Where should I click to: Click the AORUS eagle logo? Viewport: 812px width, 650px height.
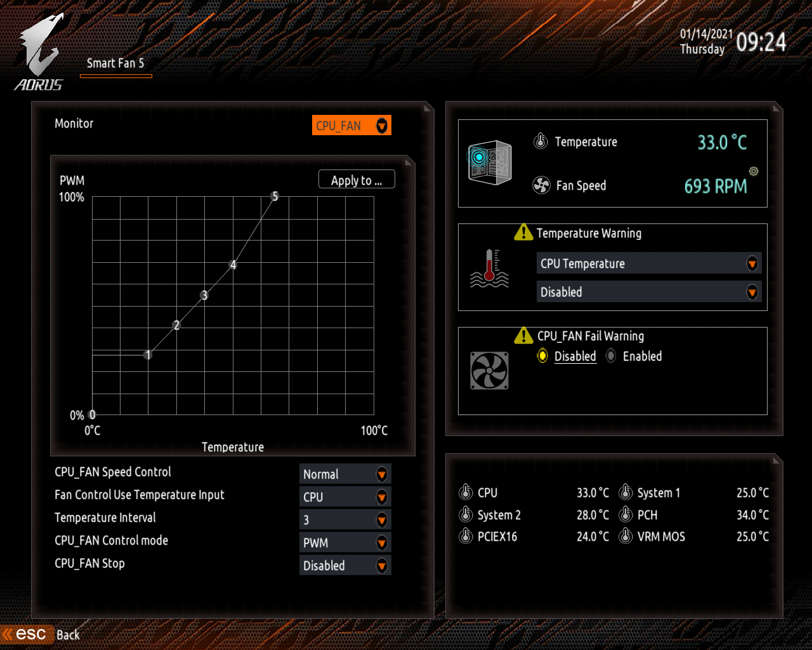click(x=39, y=52)
